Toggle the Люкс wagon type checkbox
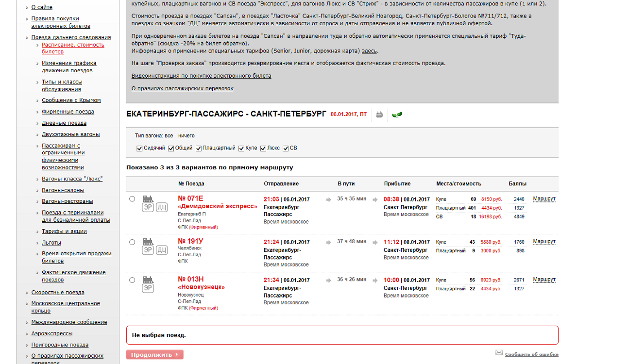 click(263, 149)
